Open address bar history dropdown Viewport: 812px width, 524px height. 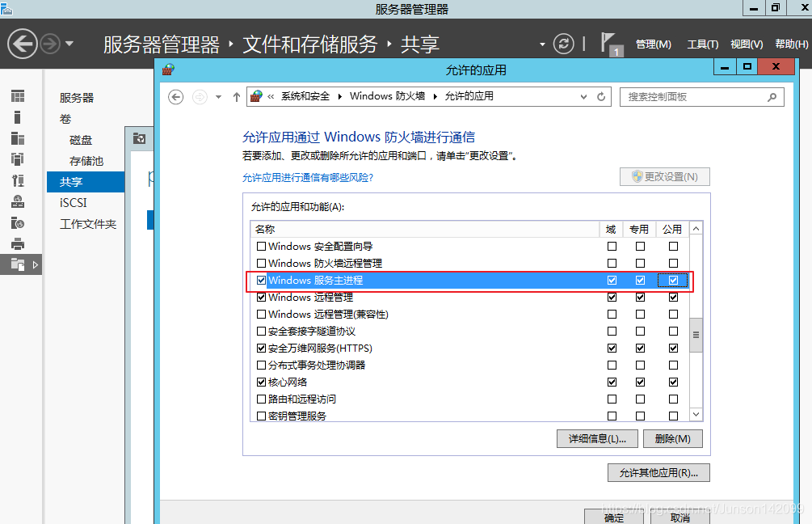point(583,97)
